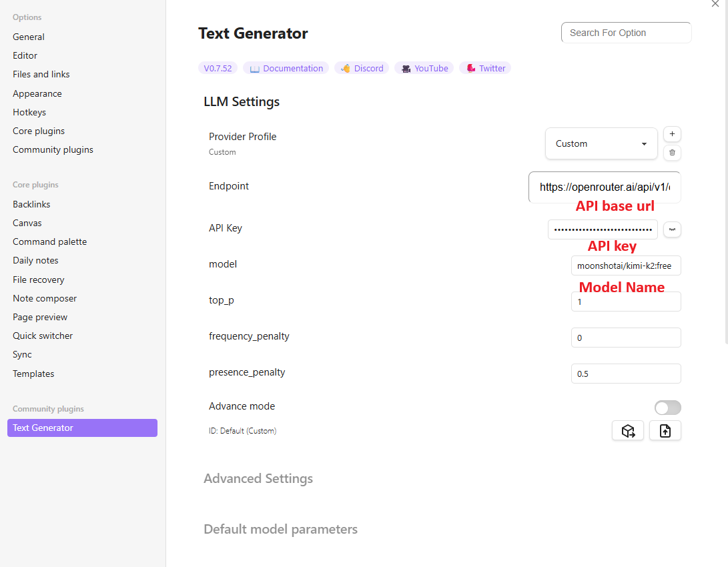The height and width of the screenshot is (567, 728).
Task: Click the Endpoint URL input field
Action: [605, 187]
